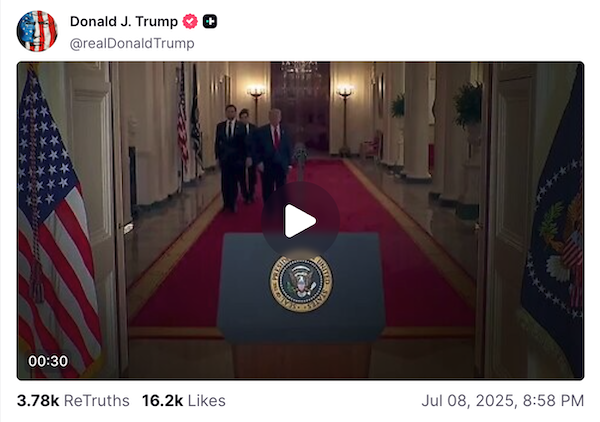Select the ReTruths word label
This screenshot has height=422, width=600.
click(x=96, y=401)
